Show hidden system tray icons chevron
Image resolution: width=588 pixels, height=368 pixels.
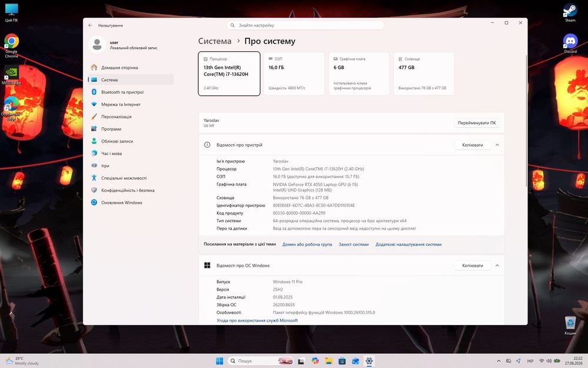(x=499, y=361)
